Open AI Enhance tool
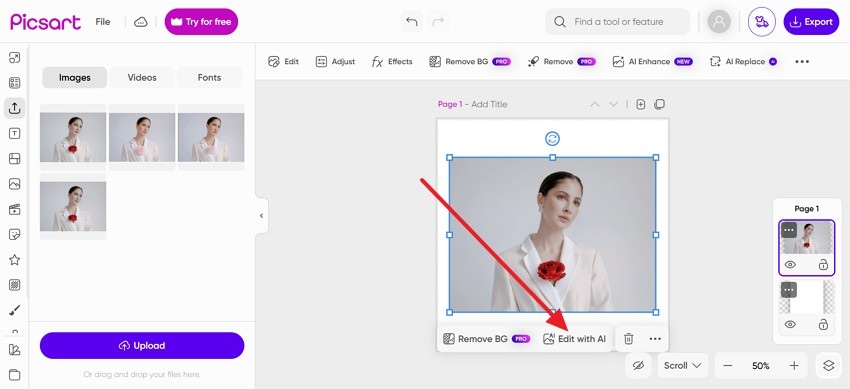The image size is (850, 389). point(653,62)
